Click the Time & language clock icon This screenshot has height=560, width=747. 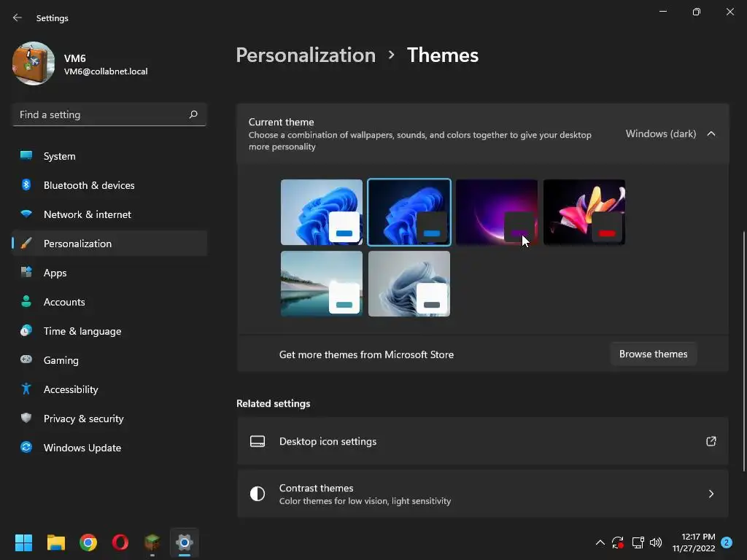coord(26,330)
